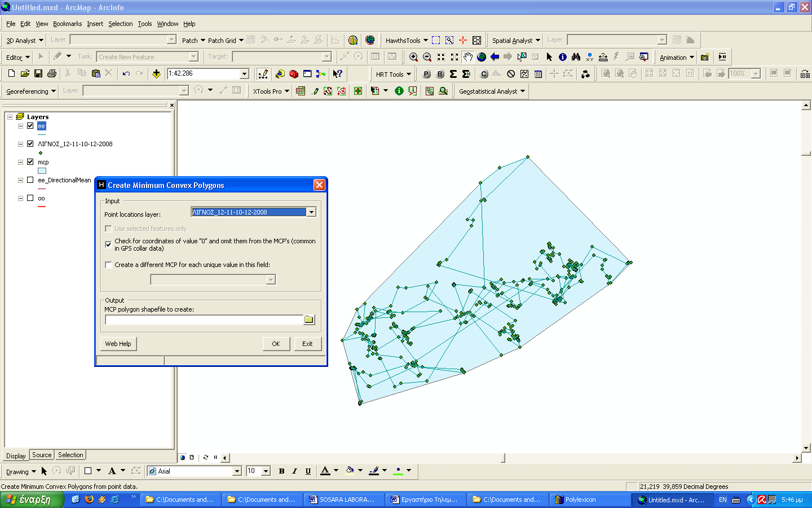Click OK in the MCP dialog
The image size is (812, 508).
(276, 344)
